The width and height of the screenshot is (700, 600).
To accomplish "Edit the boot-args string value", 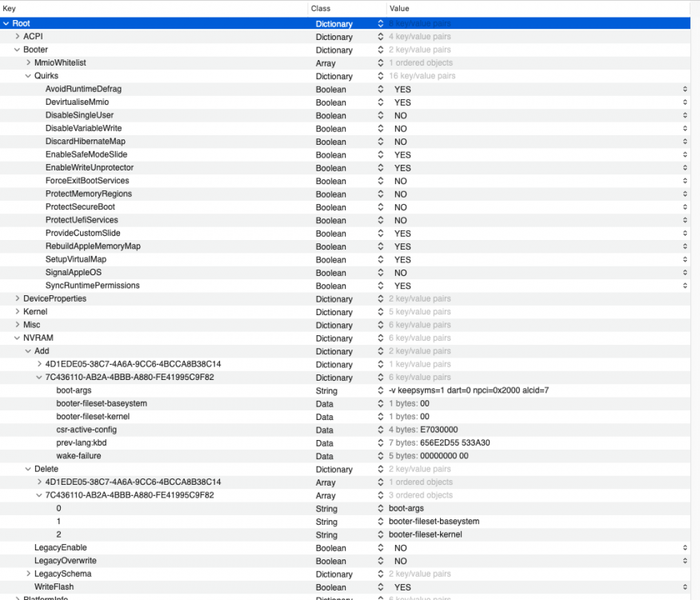I will [469, 390].
